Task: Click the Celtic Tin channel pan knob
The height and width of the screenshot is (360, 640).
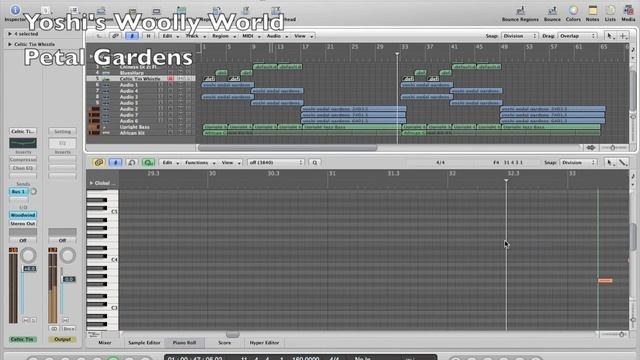Action: [x=28, y=256]
